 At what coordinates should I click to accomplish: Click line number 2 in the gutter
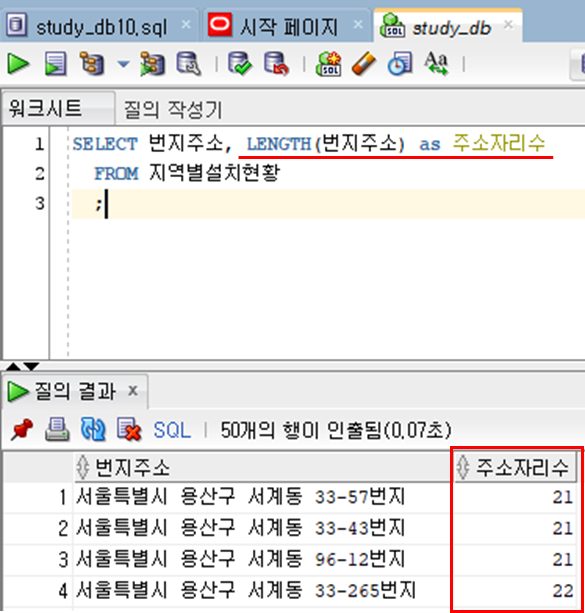tap(39, 173)
